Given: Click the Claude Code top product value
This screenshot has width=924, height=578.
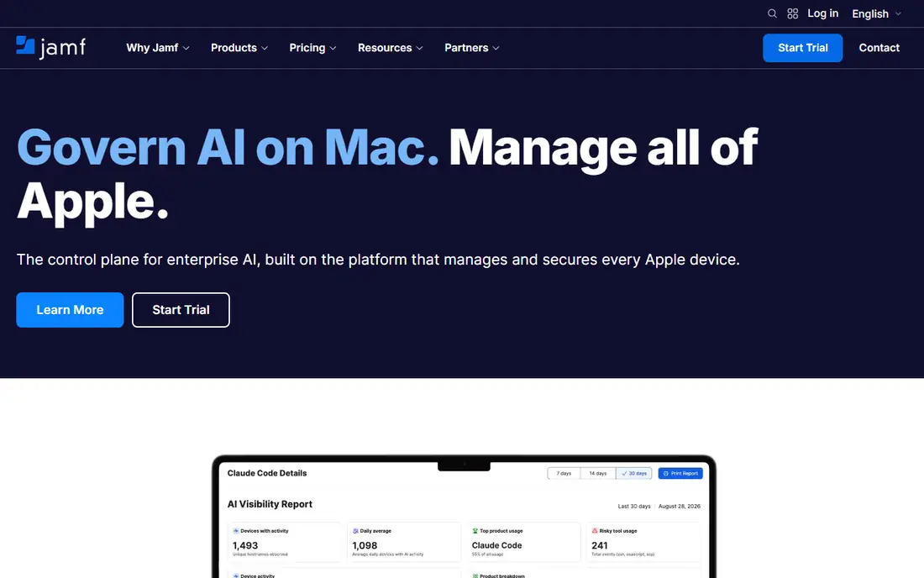Looking at the screenshot, I should click(x=496, y=545).
